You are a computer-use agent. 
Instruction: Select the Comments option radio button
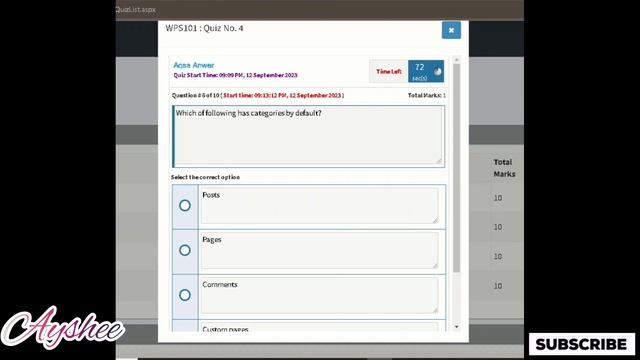coord(185,295)
